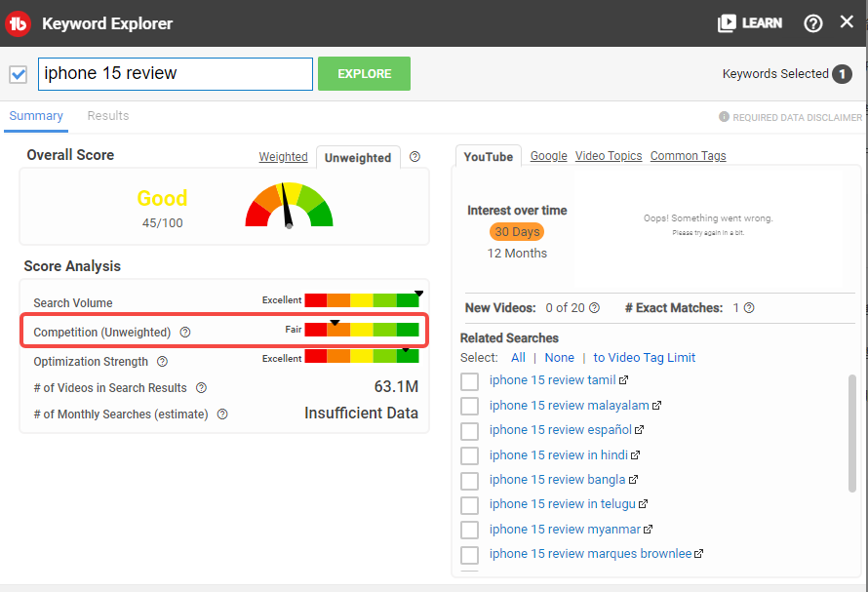868x592 pixels.
Task: Check the iphone 15 review in telugu box
Action: tap(469, 505)
